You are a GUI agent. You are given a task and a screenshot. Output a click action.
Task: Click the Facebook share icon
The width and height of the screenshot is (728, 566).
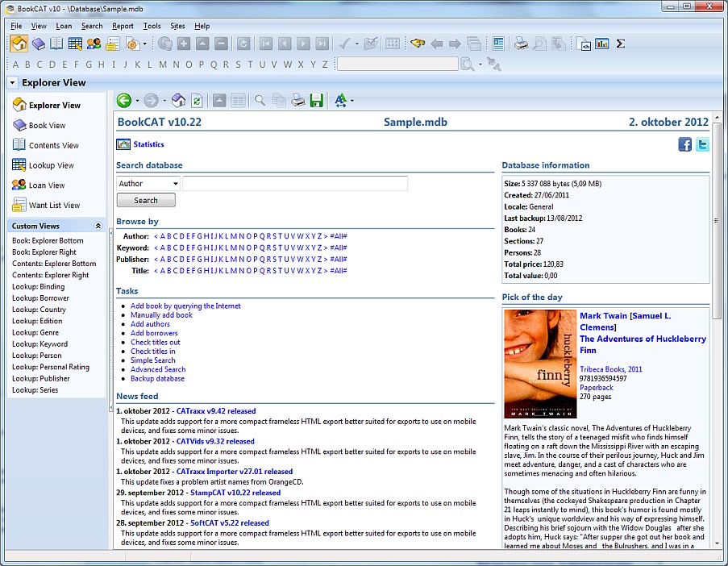(x=684, y=144)
